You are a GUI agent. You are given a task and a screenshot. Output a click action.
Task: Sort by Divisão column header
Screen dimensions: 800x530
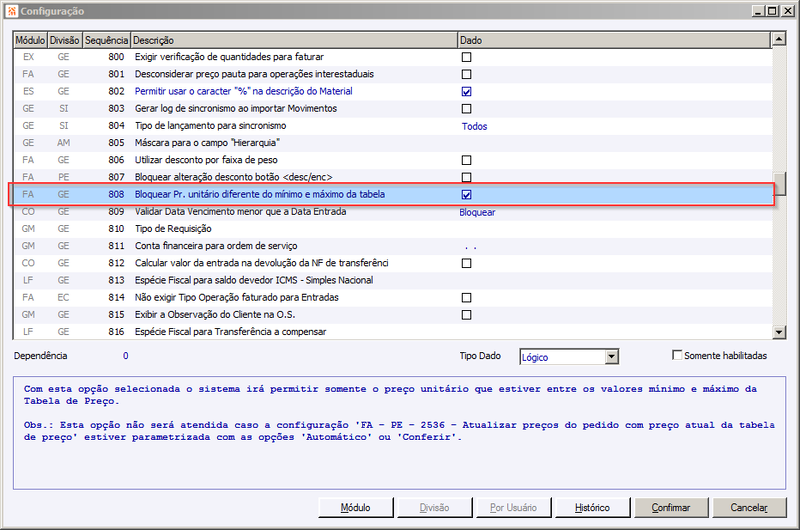[65, 40]
